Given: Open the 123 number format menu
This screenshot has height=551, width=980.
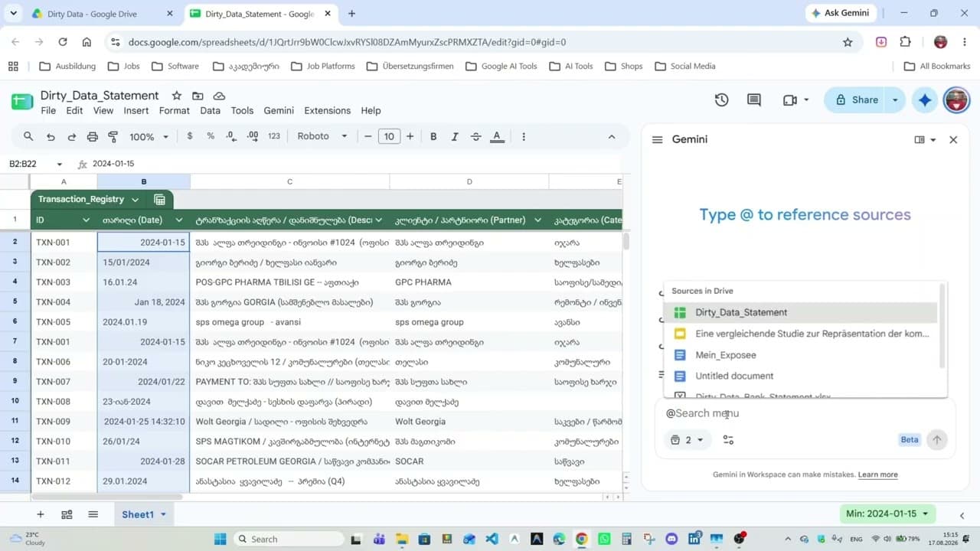Looking at the screenshot, I should click(x=274, y=136).
